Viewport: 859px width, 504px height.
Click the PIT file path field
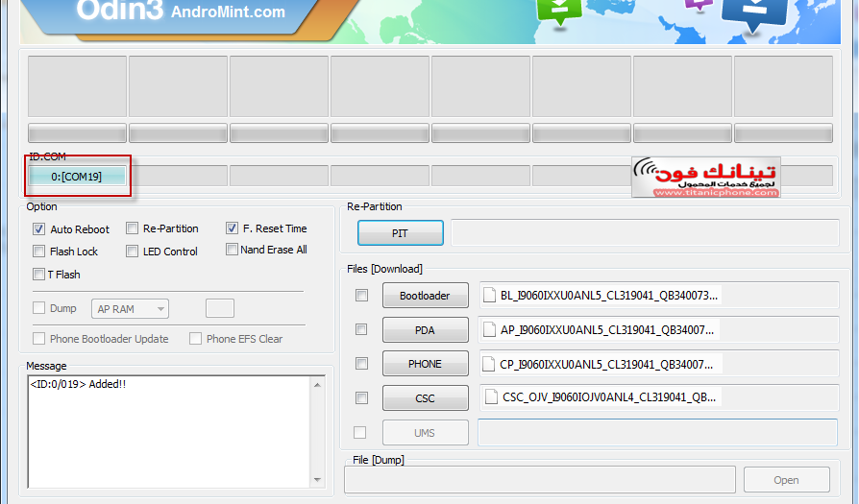pyautogui.click(x=645, y=232)
